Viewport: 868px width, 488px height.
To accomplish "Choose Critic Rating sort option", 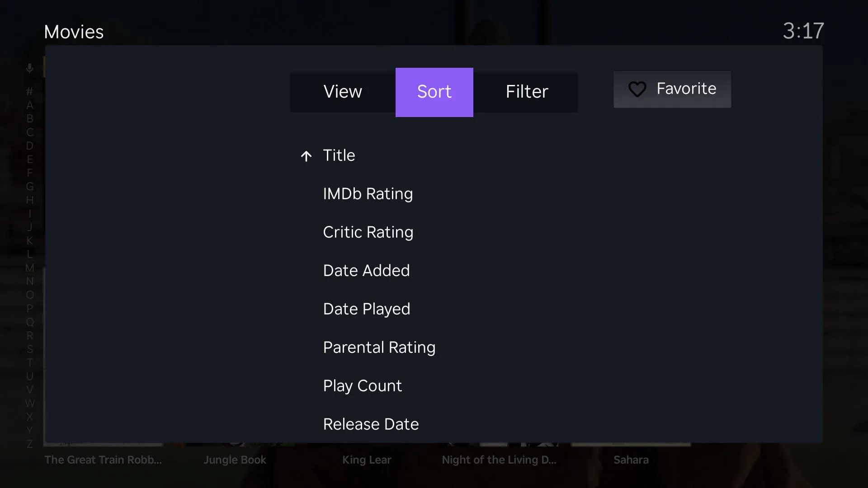I will tap(368, 232).
